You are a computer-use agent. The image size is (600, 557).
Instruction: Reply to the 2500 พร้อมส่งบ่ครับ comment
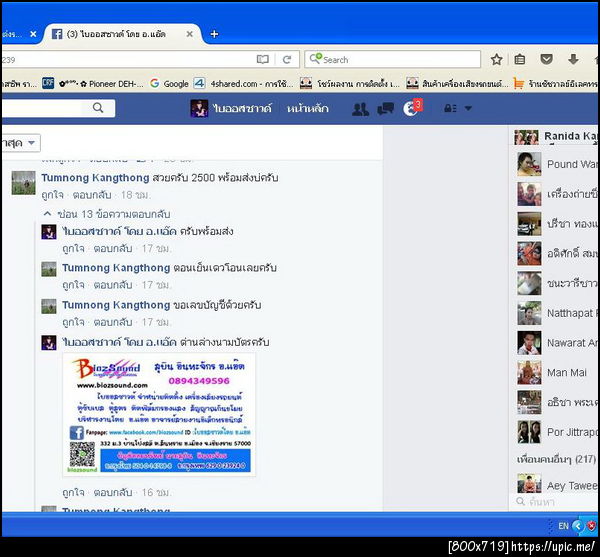92,195
